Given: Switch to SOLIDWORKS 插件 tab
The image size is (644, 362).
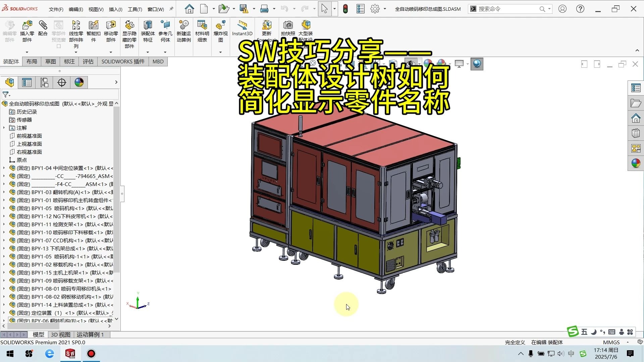Looking at the screenshot, I should 123,61.
